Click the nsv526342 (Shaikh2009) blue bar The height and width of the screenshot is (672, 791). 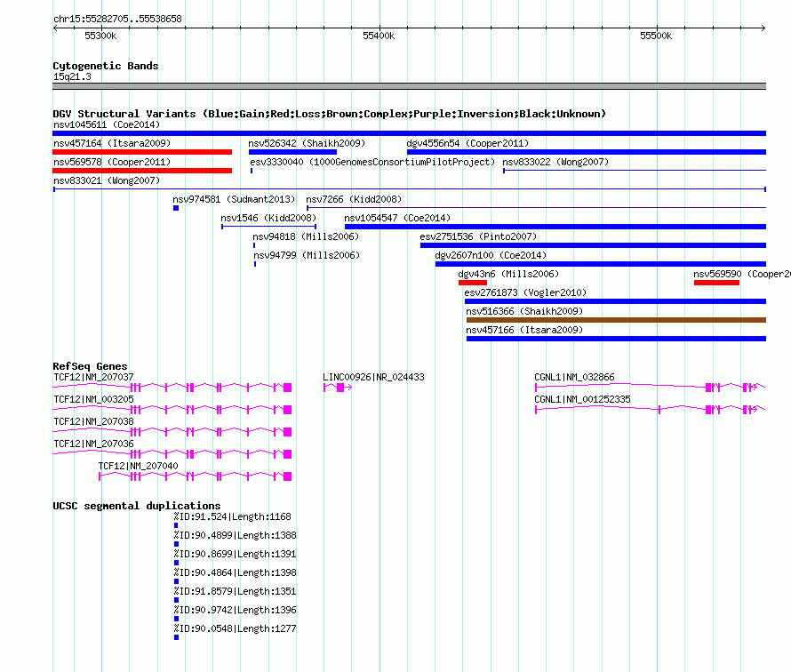[292, 152]
